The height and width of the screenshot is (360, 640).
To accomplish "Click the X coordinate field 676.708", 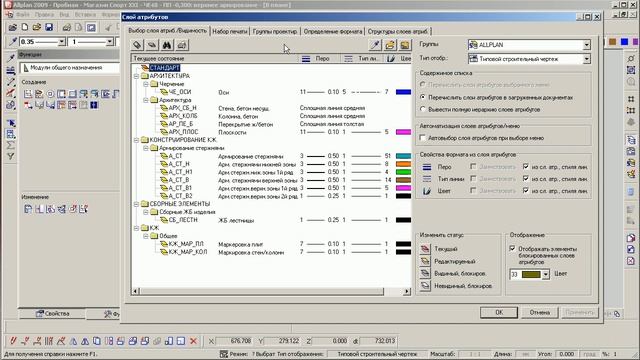I will click(234, 341).
